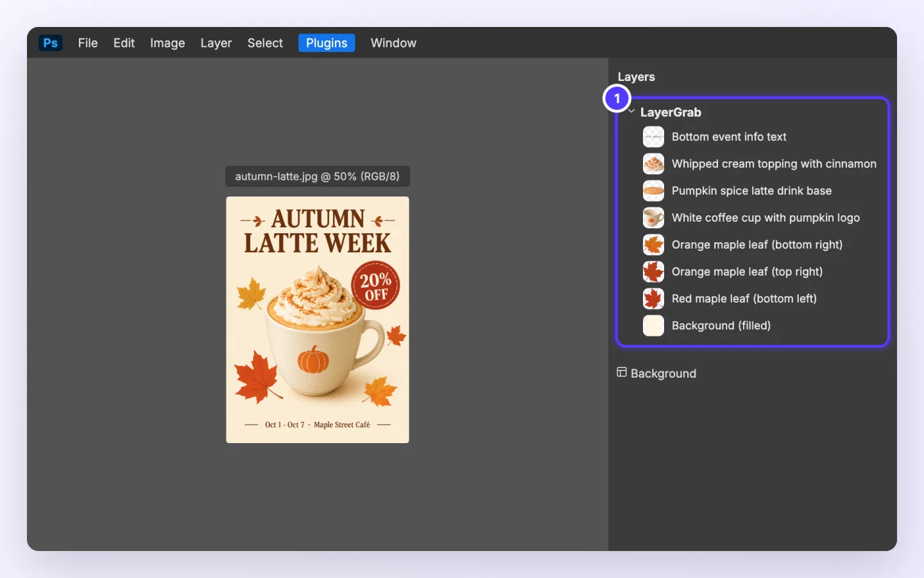The height and width of the screenshot is (578, 924).
Task: Collapse the LayerGrab layer group chevron
Action: coord(631,112)
